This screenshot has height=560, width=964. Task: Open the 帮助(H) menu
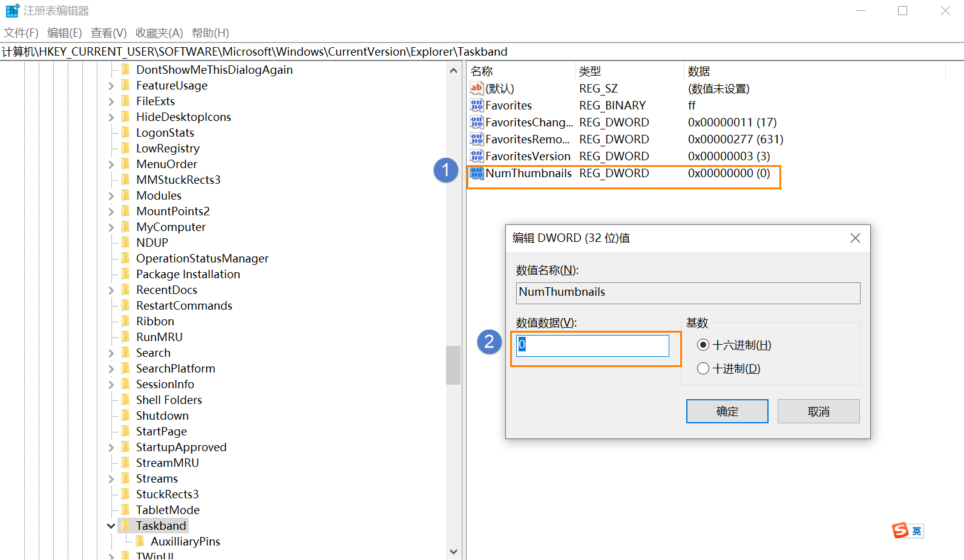(211, 33)
